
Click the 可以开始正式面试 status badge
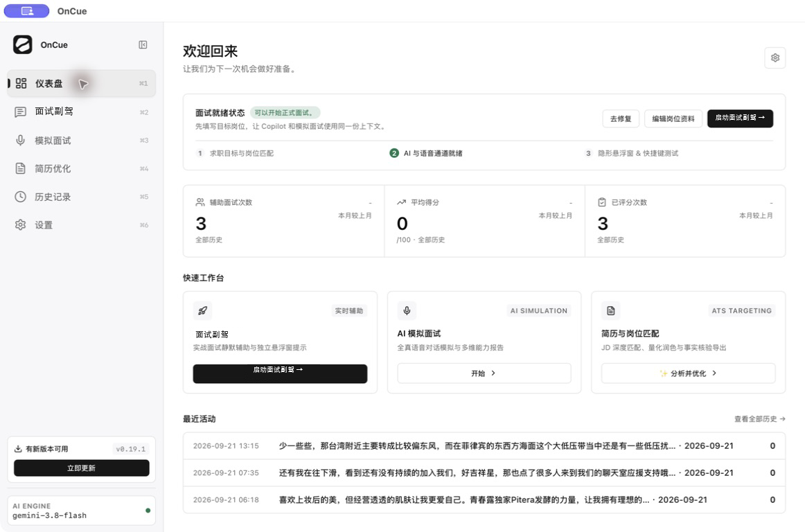285,112
